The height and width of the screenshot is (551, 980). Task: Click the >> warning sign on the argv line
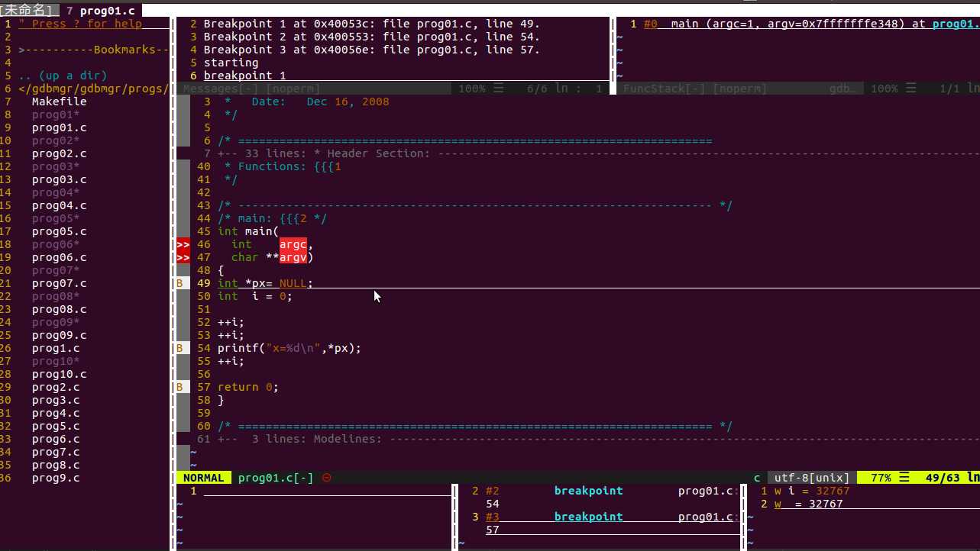pyautogui.click(x=183, y=257)
